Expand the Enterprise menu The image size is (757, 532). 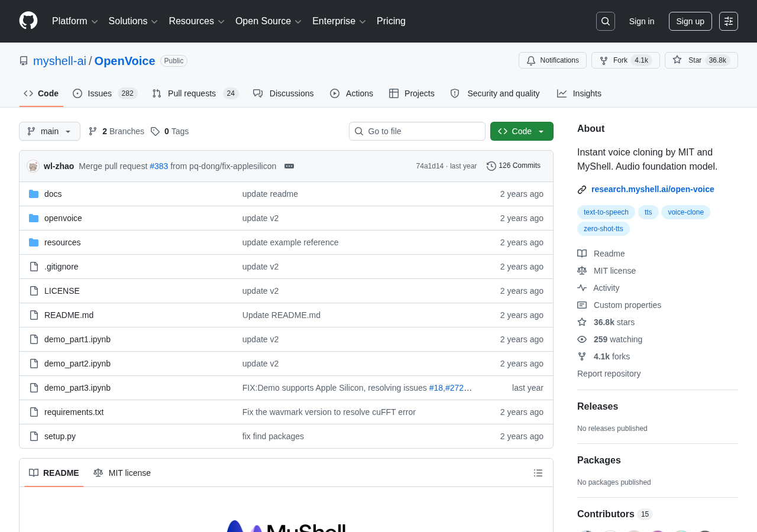[x=339, y=21]
